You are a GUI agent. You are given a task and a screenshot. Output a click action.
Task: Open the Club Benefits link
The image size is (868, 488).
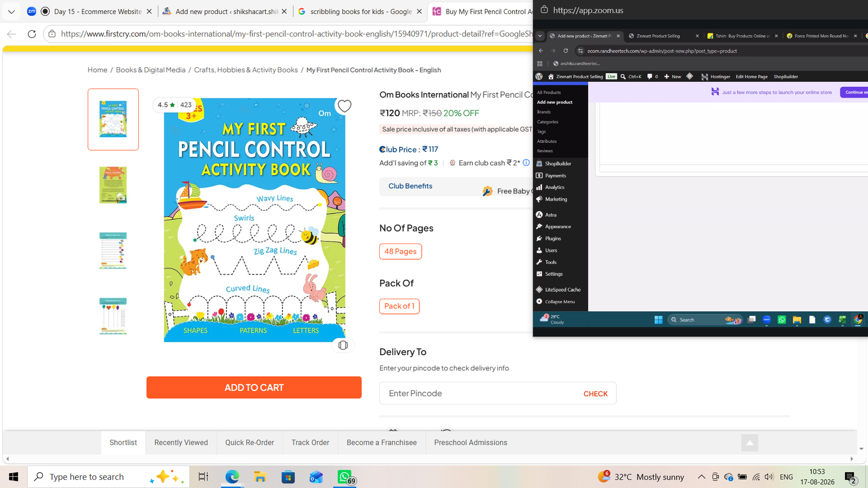[410, 186]
